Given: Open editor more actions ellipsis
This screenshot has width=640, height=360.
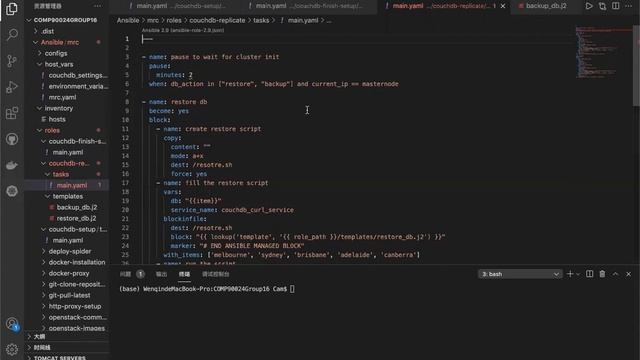Looking at the screenshot, I should [x=629, y=6].
